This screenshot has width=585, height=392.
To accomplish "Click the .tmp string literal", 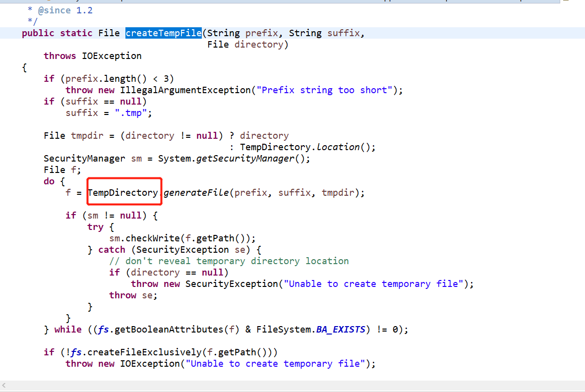I will [x=132, y=112].
